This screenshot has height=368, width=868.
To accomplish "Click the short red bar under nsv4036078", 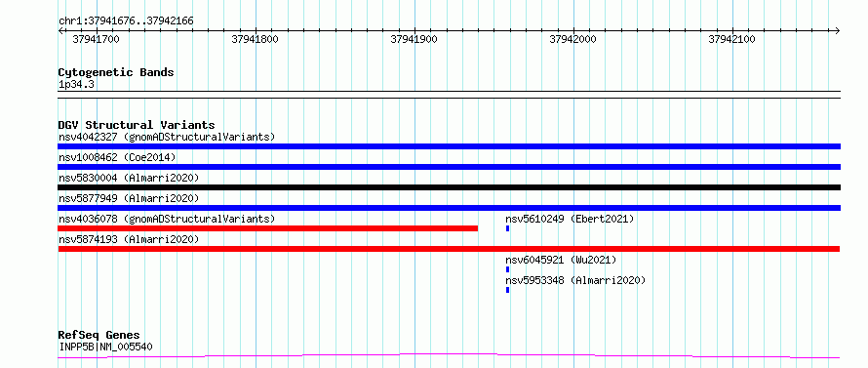I will [268, 228].
